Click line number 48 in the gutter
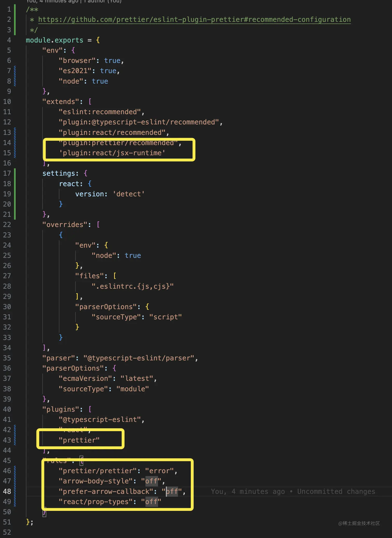392x538 pixels. (7, 491)
